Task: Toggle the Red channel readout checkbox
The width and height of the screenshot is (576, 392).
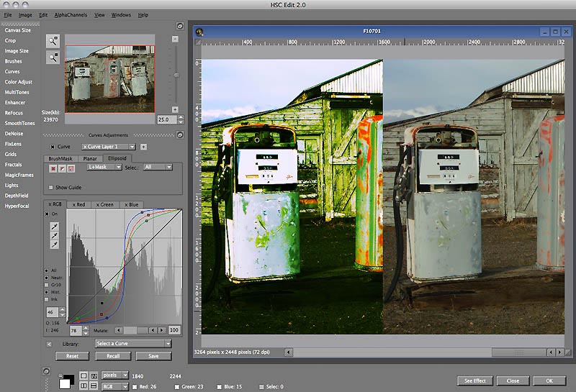Action: 135,386
